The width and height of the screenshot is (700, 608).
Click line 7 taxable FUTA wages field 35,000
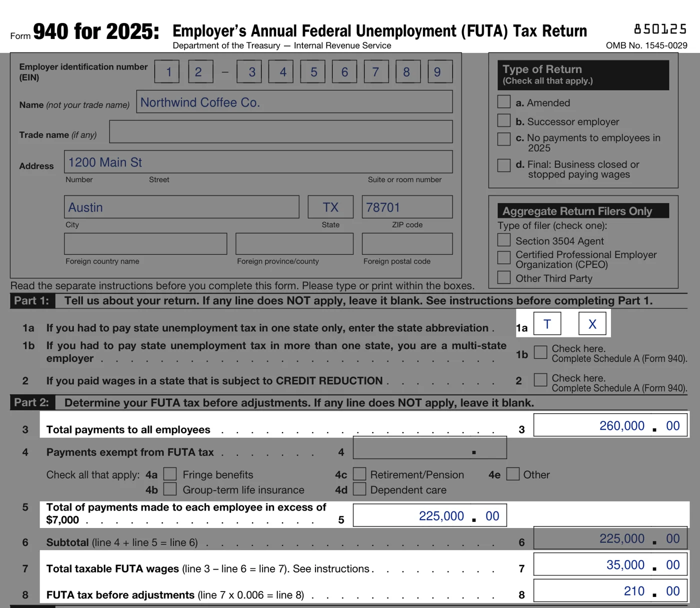[x=610, y=564]
